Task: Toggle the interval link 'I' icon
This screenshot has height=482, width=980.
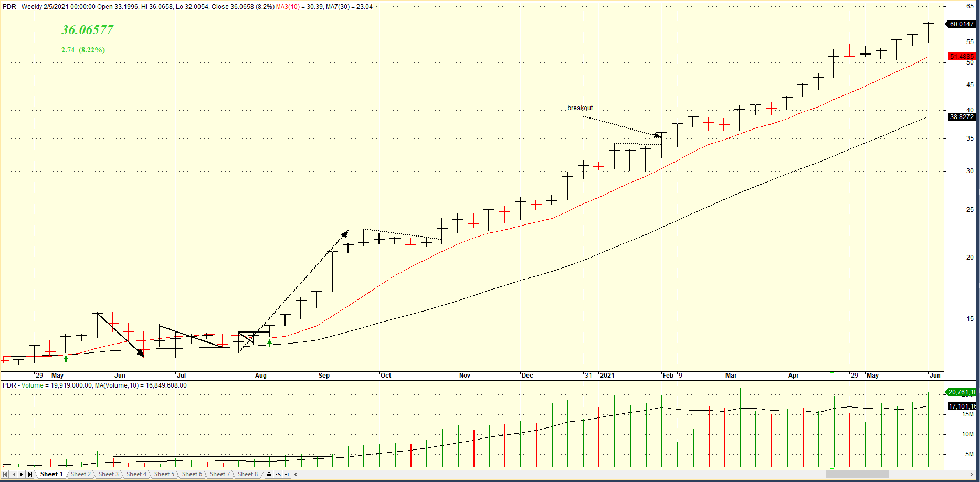Action: (287, 474)
